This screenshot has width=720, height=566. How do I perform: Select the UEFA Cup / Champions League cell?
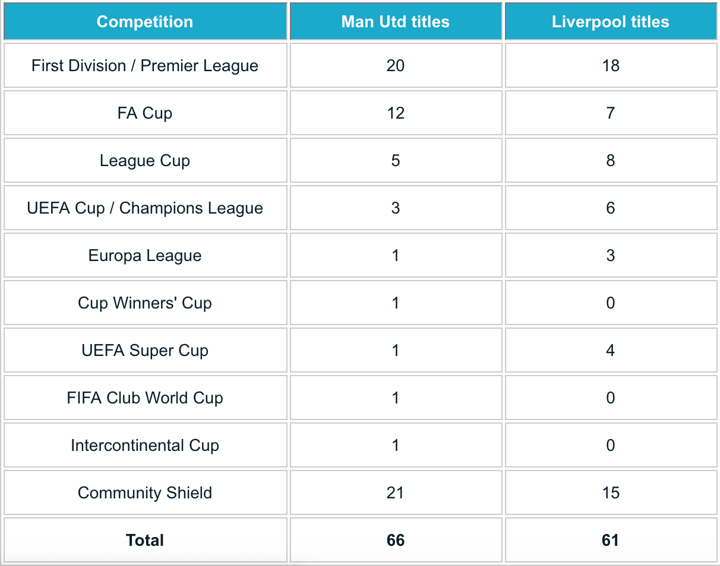coord(145,208)
